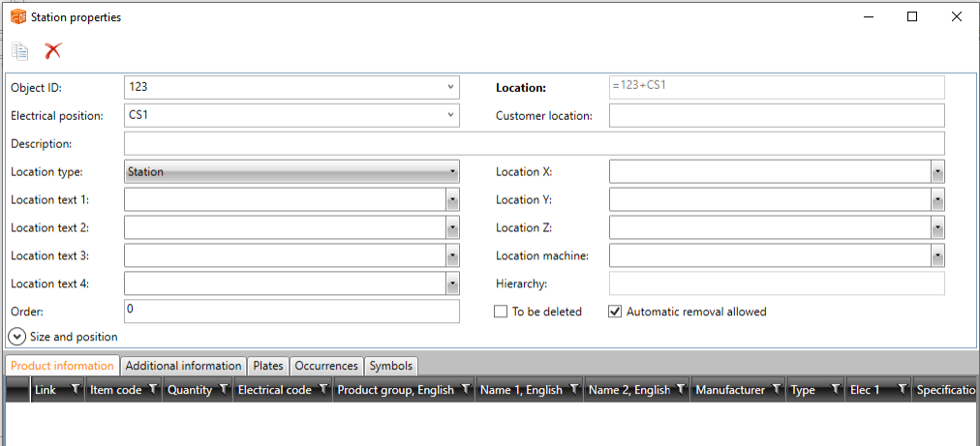
Task: Click the Type column filter icon
Action: pos(834,390)
